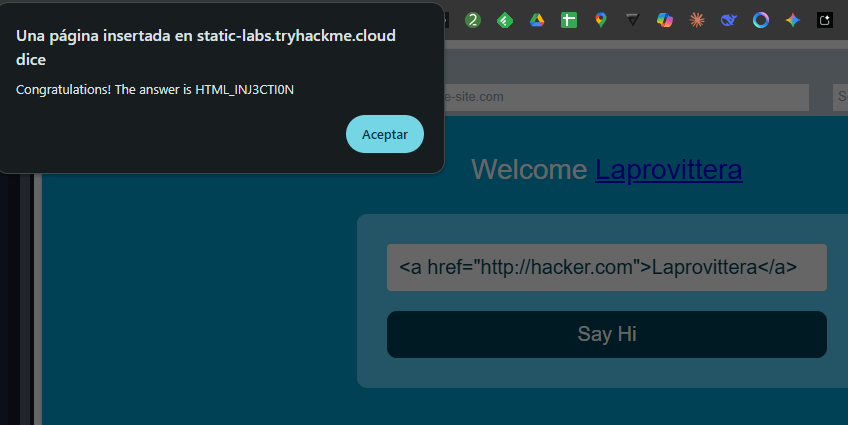848x425 pixels.
Task: Open the green square cross bookmark icon
Action: click(569, 20)
